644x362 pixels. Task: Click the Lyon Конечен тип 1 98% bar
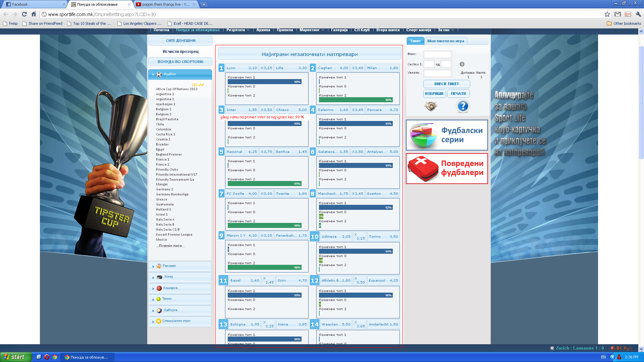[x=264, y=82]
